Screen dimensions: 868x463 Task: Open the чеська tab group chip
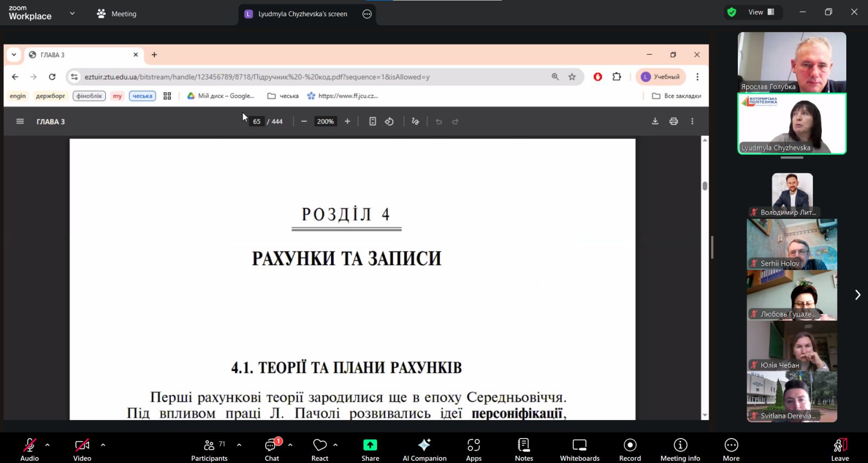(143, 96)
